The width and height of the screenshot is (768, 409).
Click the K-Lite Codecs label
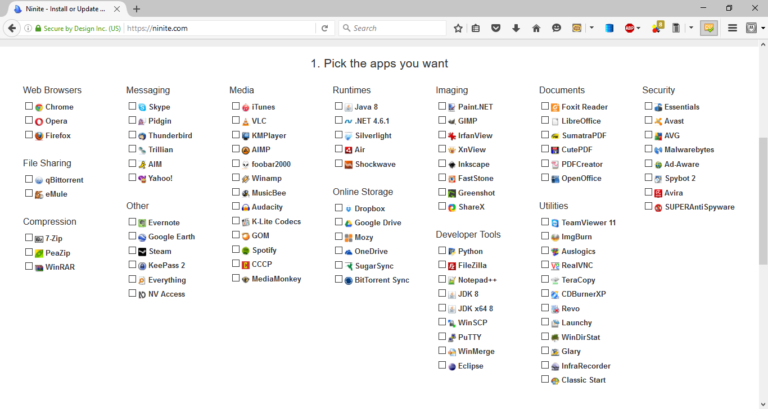pos(276,221)
